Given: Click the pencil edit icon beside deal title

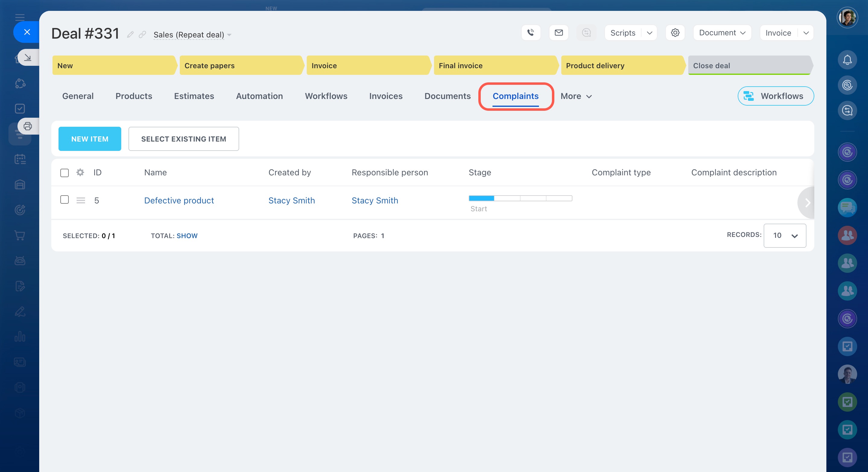Looking at the screenshot, I should tap(130, 34).
